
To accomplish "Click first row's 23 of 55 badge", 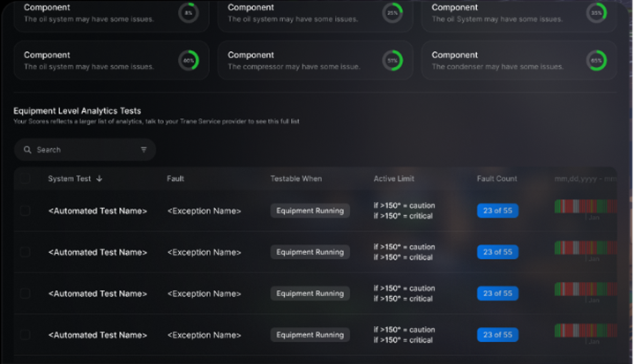I will coord(497,211).
